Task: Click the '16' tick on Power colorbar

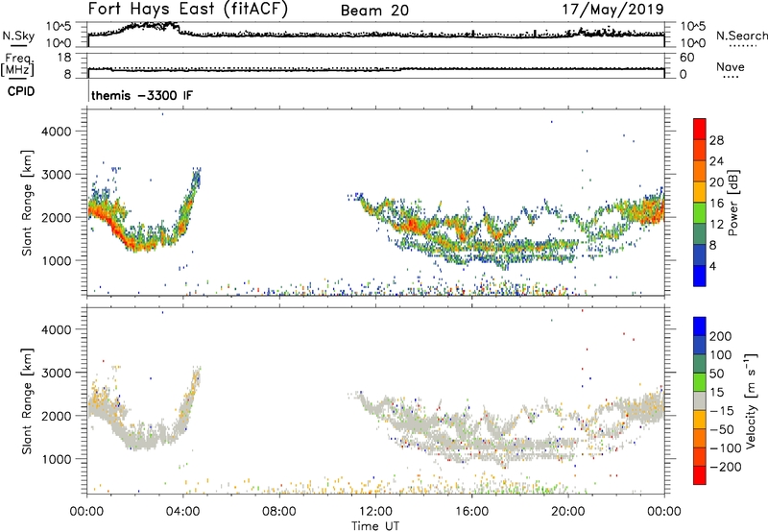Action: click(x=716, y=204)
